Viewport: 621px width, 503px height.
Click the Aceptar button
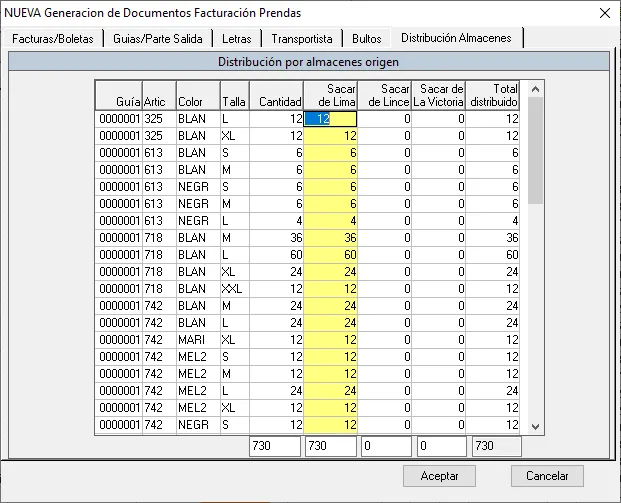[x=439, y=476]
